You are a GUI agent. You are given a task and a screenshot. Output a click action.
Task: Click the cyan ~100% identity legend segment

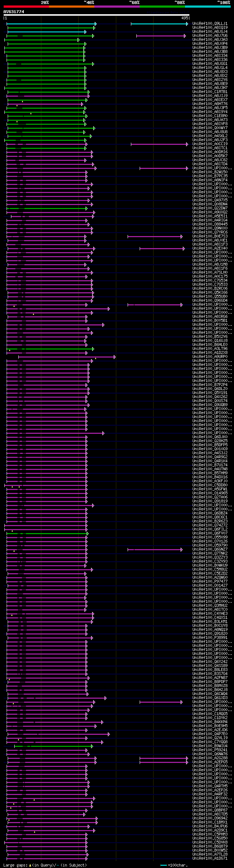tap(207, 7)
